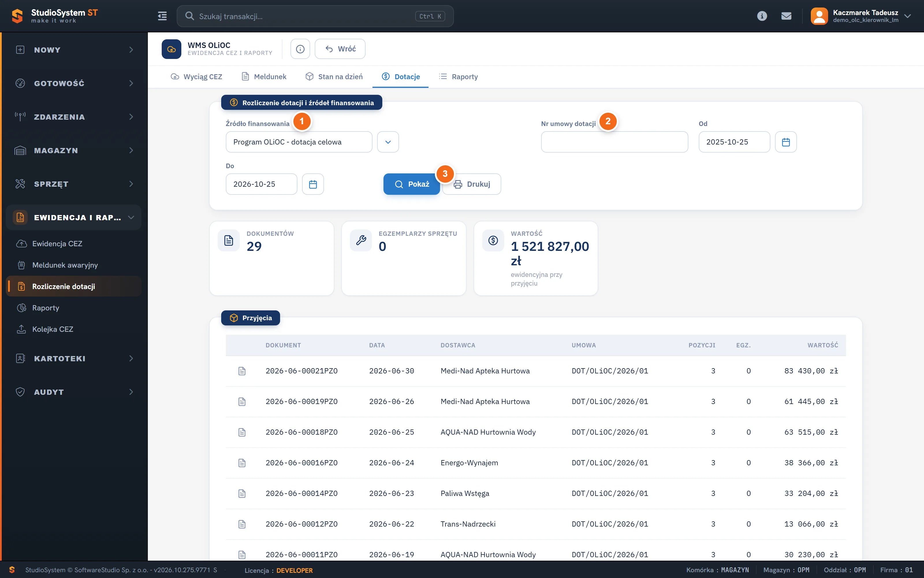Click the Pokaż button

coord(411,184)
